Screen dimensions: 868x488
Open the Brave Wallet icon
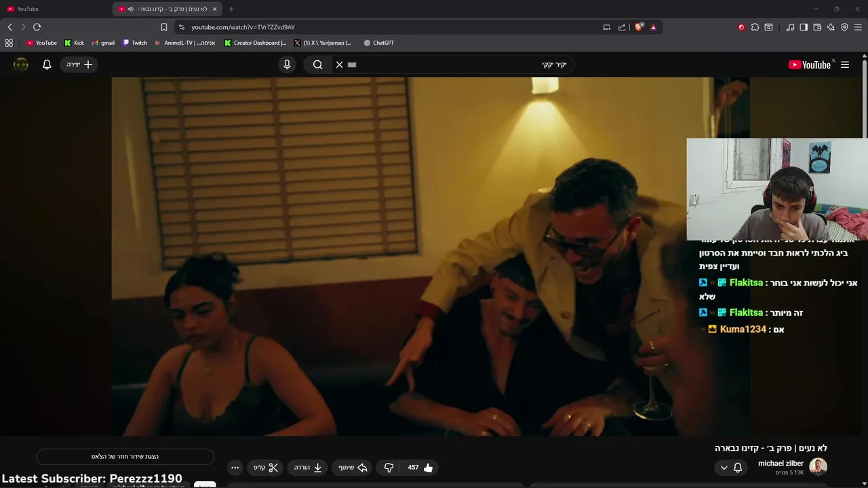[x=817, y=27]
